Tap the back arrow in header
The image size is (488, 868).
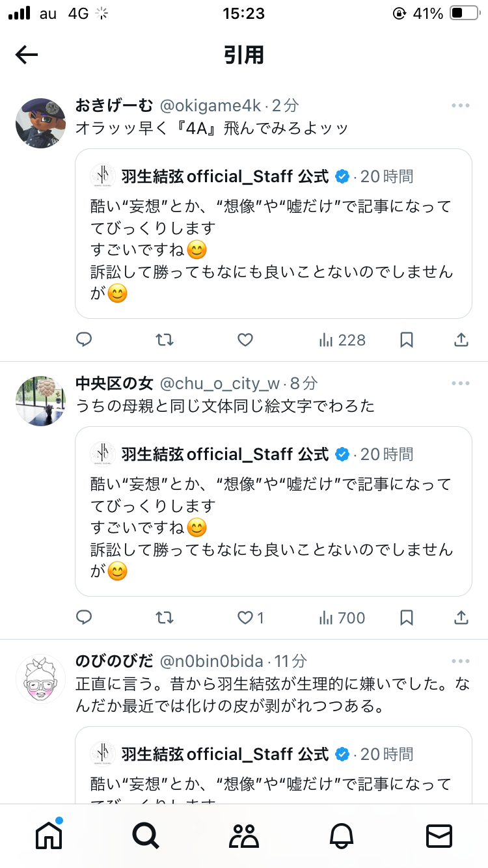[27, 55]
